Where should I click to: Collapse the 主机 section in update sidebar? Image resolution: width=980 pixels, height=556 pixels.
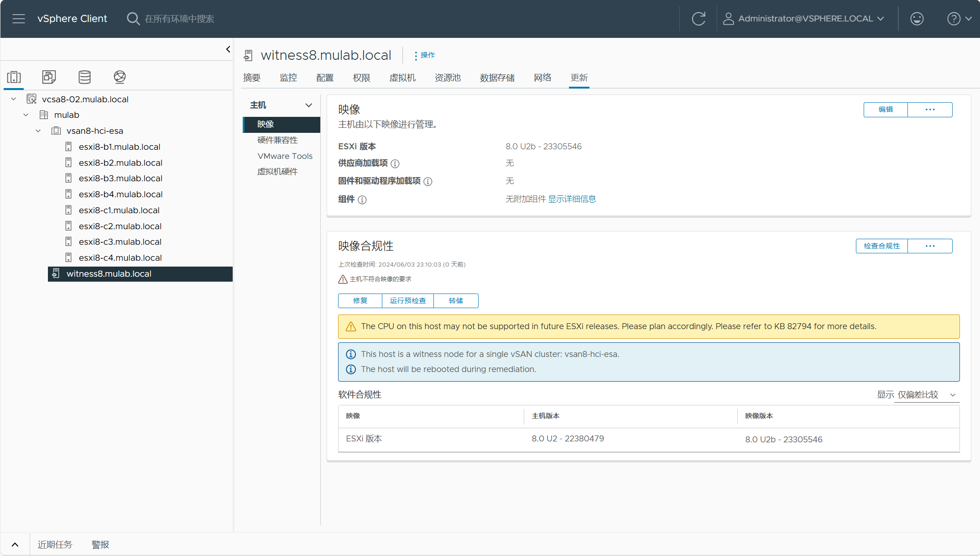point(309,105)
